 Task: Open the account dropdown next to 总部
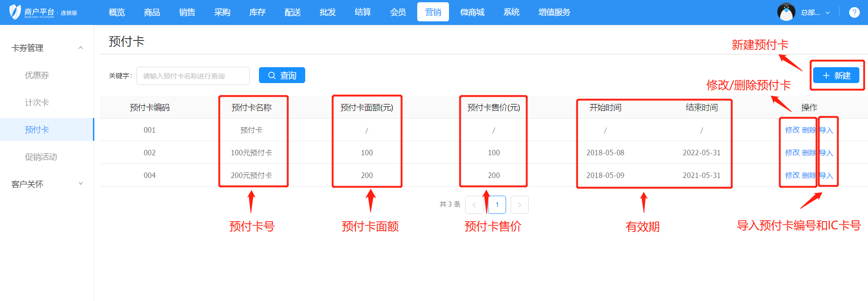coord(827,13)
